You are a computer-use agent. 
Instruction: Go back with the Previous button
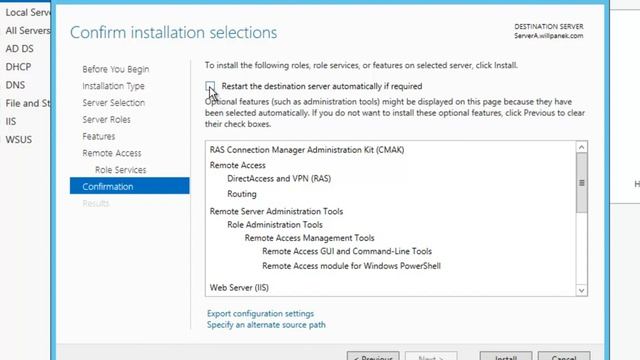tap(373, 356)
